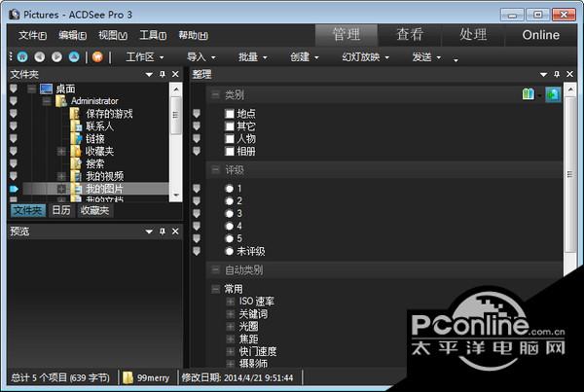Open the 视图(V) menu
This screenshot has width=584, height=392.
(x=113, y=35)
